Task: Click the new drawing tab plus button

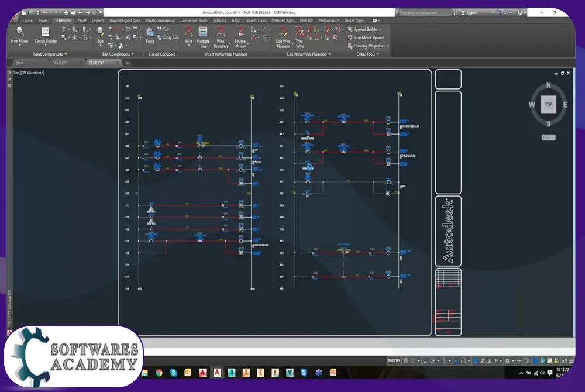Action: pyautogui.click(x=128, y=63)
